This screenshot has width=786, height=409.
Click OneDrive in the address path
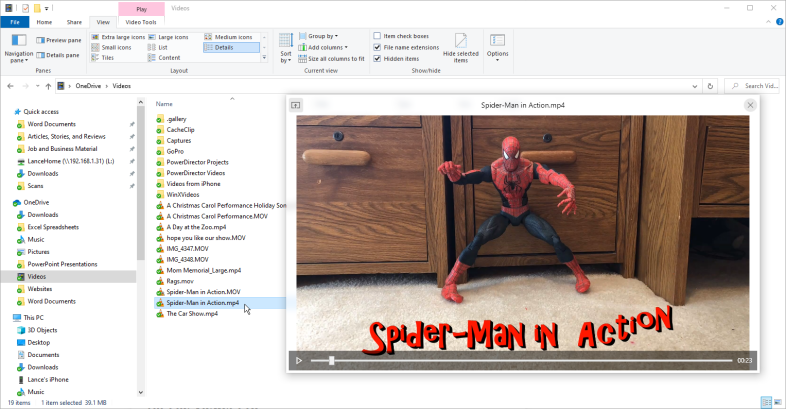[88, 86]
